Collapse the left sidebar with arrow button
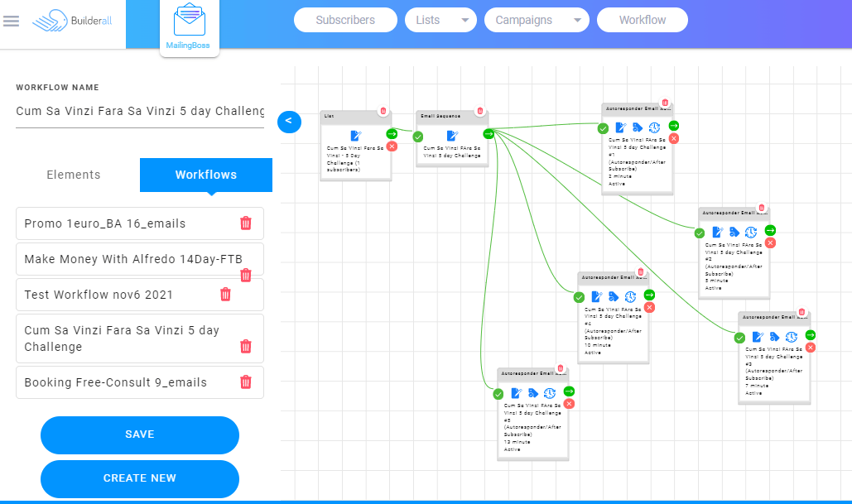The width and height of the screenshot is (852, 504). (288, 121)
